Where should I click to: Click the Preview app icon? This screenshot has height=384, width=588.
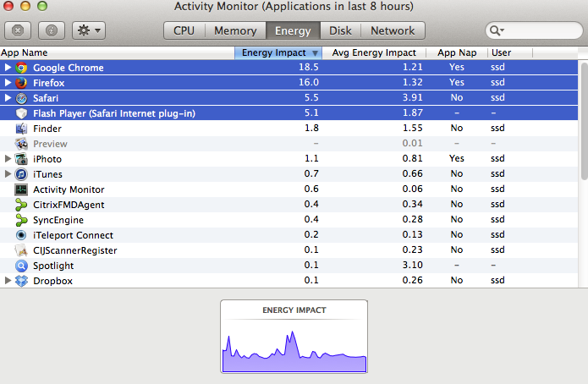(21, 144)
